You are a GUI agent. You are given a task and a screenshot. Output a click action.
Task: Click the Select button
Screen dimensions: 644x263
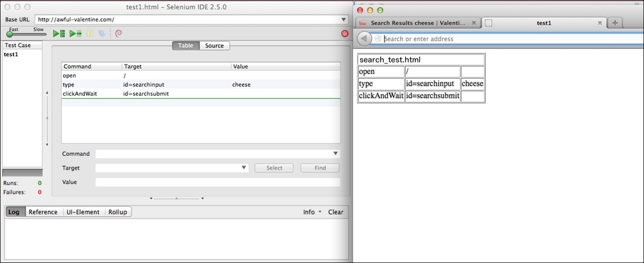274,168
